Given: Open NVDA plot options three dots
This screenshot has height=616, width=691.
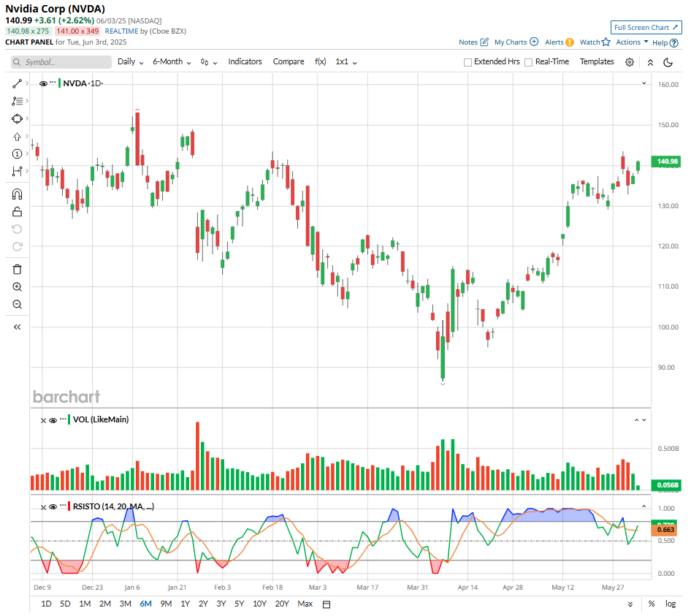Looking at the screenshot, I should (53, 82).
